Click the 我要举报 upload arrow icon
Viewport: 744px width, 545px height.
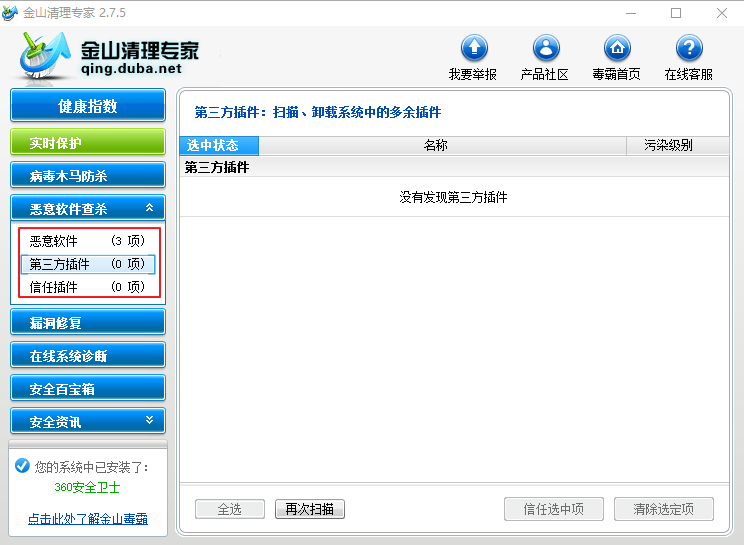click(x=474, y=48)
